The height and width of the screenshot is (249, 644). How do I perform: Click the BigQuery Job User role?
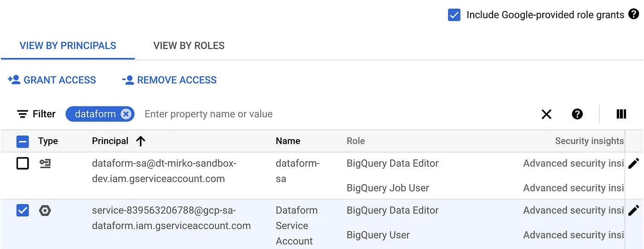coord(388,188)
